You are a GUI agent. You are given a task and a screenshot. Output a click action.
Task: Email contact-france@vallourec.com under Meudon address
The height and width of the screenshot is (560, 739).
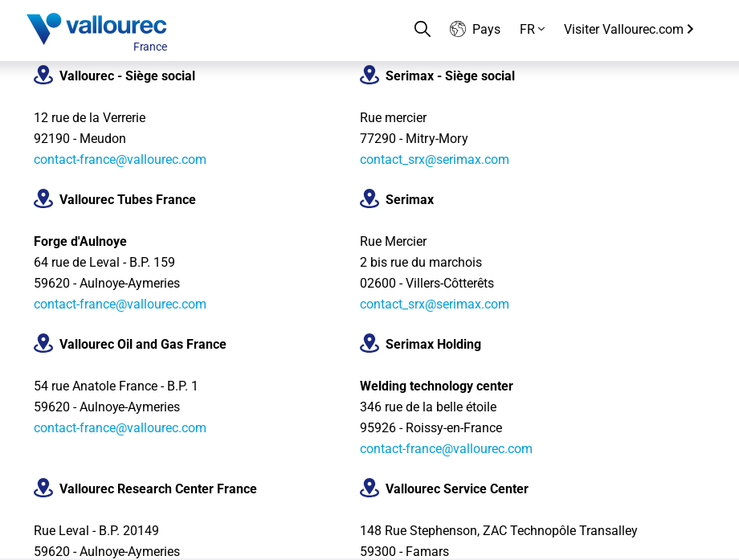(x=120, y=160)
